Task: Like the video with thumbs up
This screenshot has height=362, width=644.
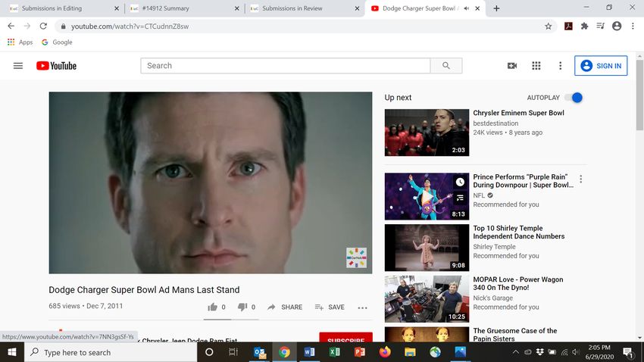Action: (x=212, y=307)
